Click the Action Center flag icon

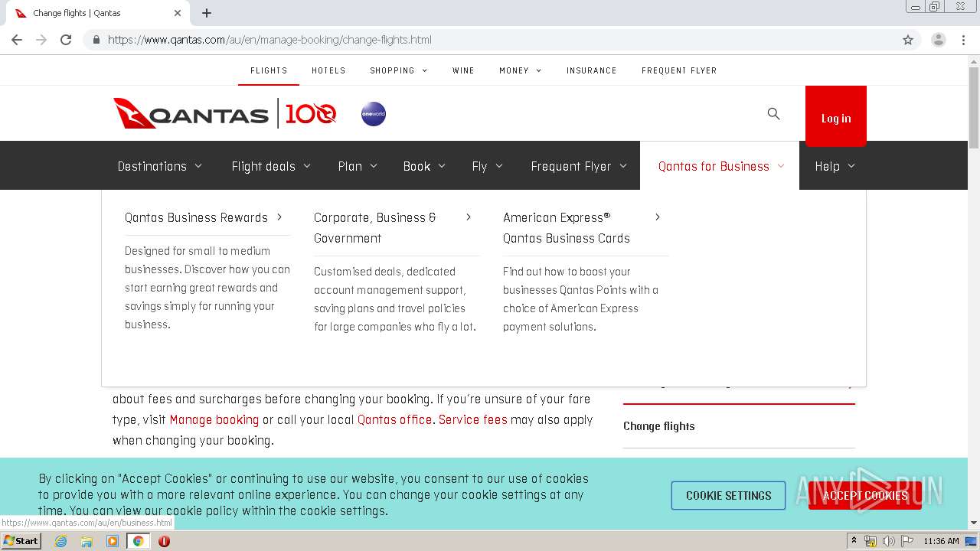tap(906, 541)
